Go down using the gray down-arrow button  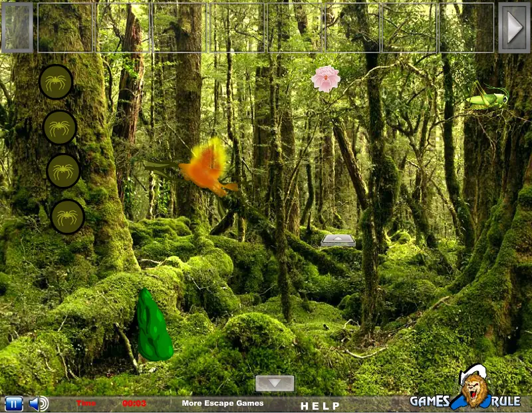pyautogui.click(x=275, y=383)
